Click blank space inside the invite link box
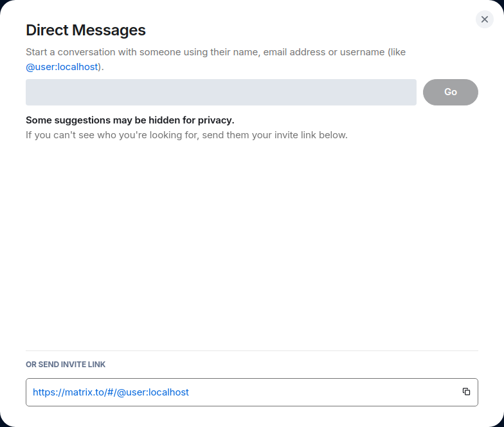The height and width of the screenshot is (427, 504). tap(321, 392)
